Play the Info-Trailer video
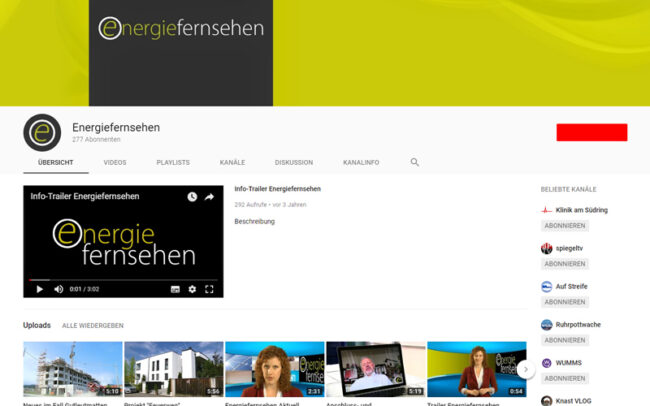 [39, 289]
